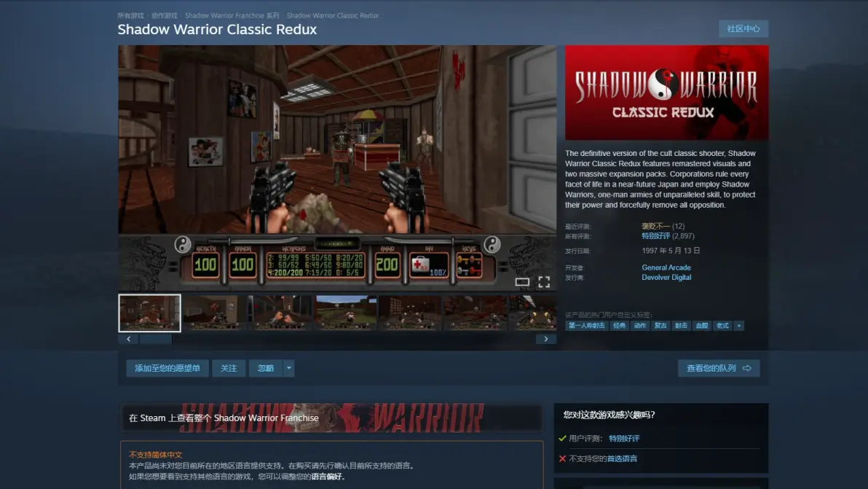This screenshot has width=868, height=489.
Task: Click the 褒贬不一 recent-reviews link
Action: click(x=655, y=226)
